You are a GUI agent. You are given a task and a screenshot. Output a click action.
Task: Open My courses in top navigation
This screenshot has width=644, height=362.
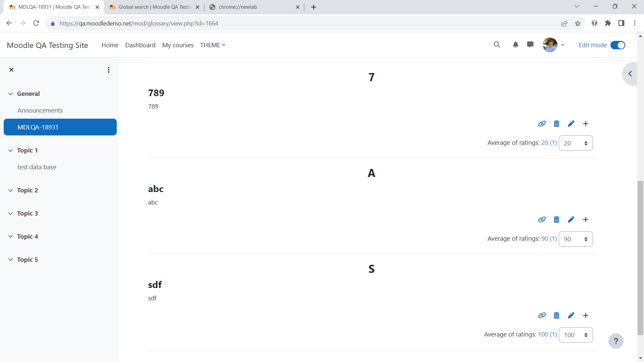(x=178, y=45)
